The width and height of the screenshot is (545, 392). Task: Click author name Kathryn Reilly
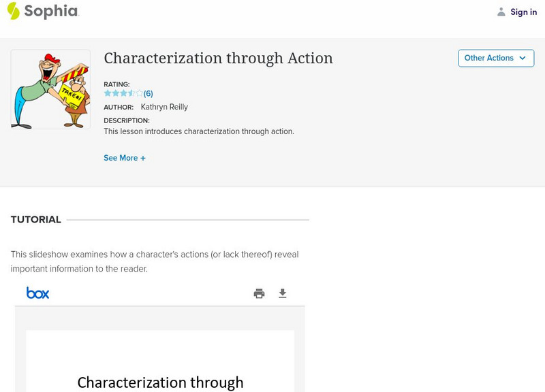[164, 107]
